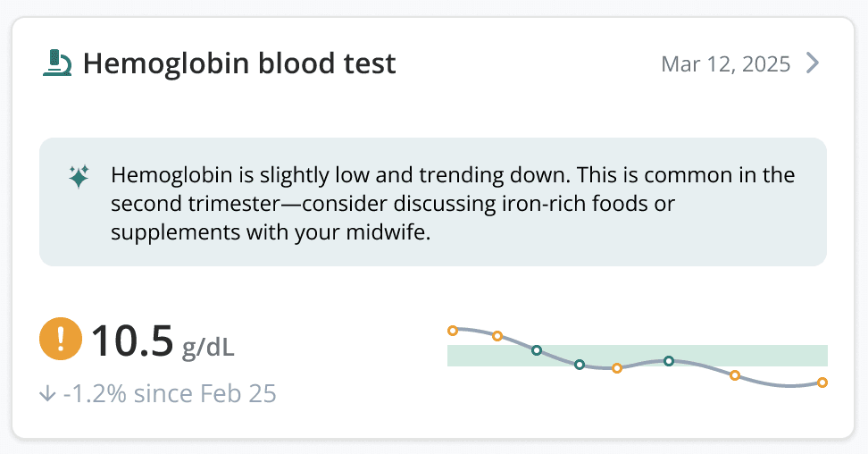Click the hemoglobin insight message text

click(x=453, y=202)
